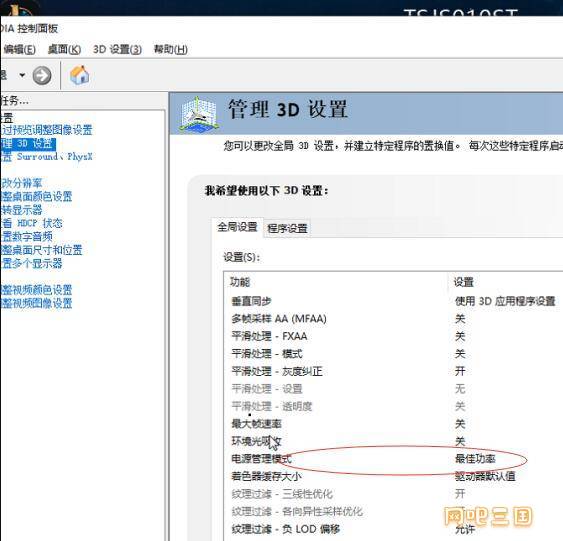Viewport: 563px width, 541px height.
Task: Open the 桌面(K) menu
Action: [x=64, y=49]
